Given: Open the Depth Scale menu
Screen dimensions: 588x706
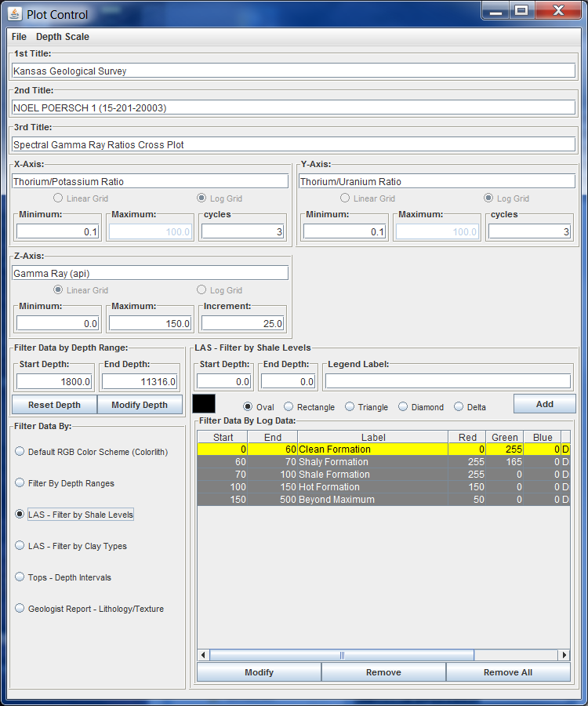Looking at the screenshot, I should 63,37.
